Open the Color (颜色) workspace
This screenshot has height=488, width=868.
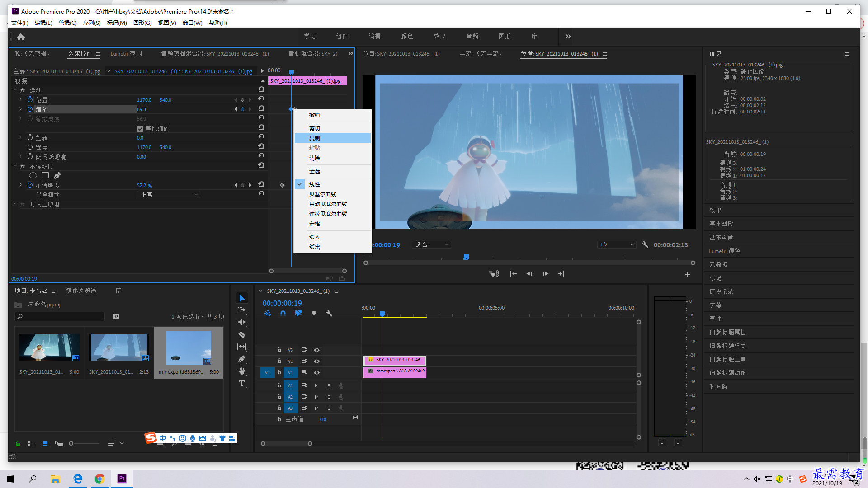pos(407,36)
